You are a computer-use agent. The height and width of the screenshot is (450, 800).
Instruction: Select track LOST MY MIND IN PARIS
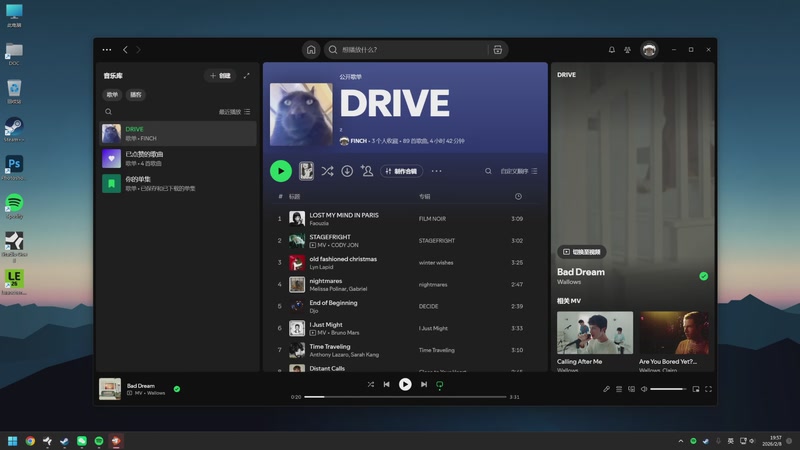click(344, 215)
